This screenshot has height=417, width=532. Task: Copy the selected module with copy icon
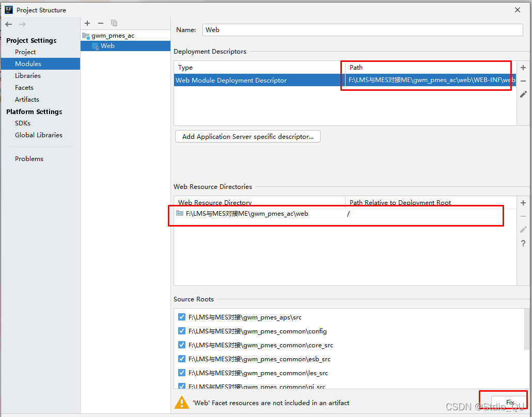click(x=114, y=23)
